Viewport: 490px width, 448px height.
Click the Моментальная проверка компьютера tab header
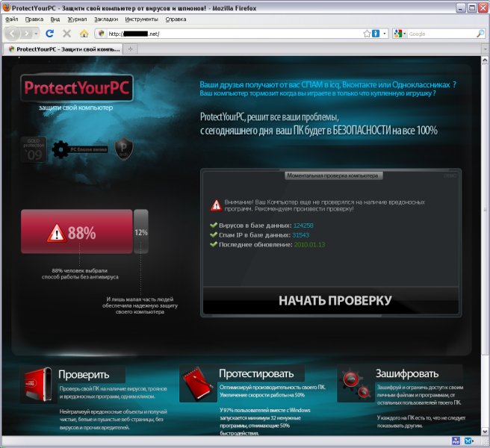(x=332, y=175)
